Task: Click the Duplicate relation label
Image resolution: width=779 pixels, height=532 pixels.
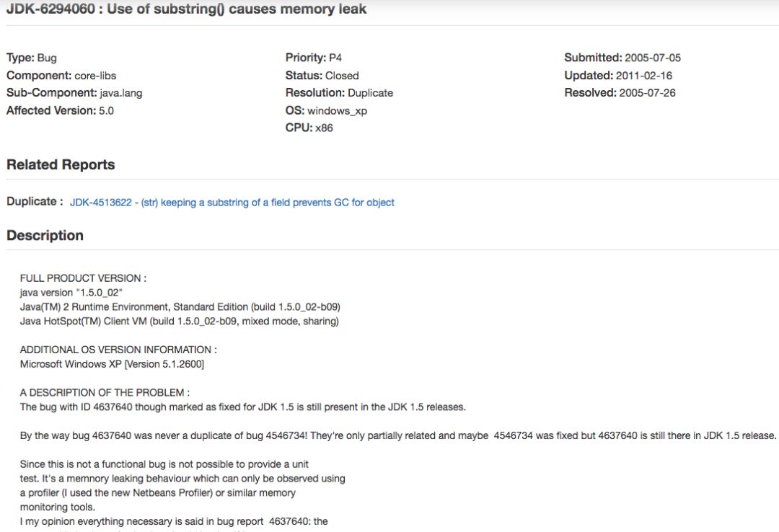Action: click(35, 202)
